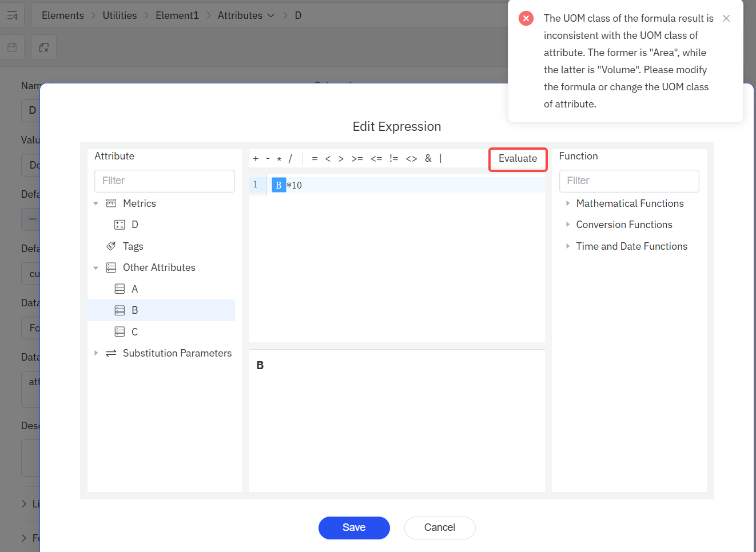Insert the >= comparison operator
This screenshot has width=756, height=552.
click(357, 159)
